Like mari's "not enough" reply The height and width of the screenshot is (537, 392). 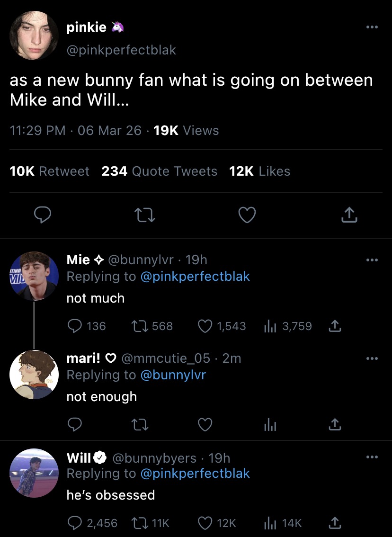205,425
